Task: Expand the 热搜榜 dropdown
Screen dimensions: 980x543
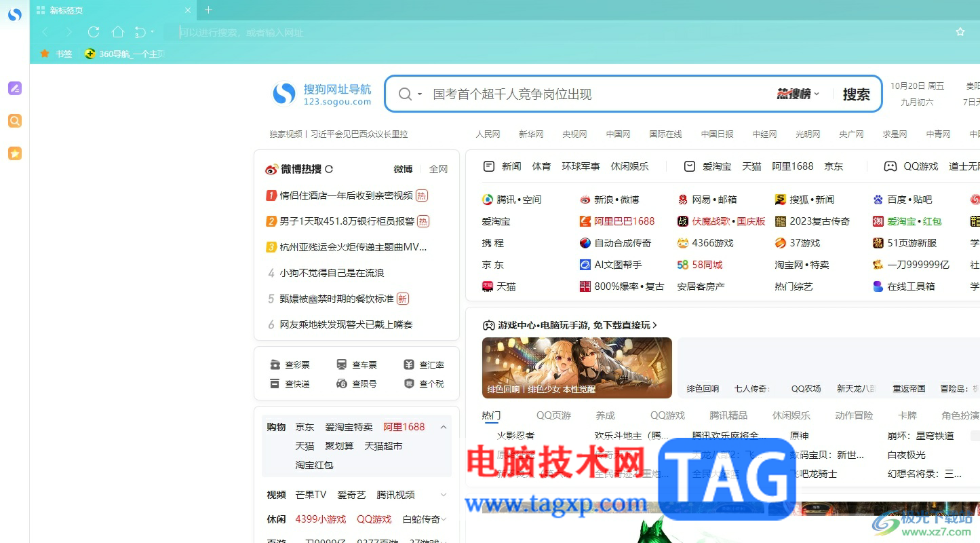Action: [x=798, y=94]
